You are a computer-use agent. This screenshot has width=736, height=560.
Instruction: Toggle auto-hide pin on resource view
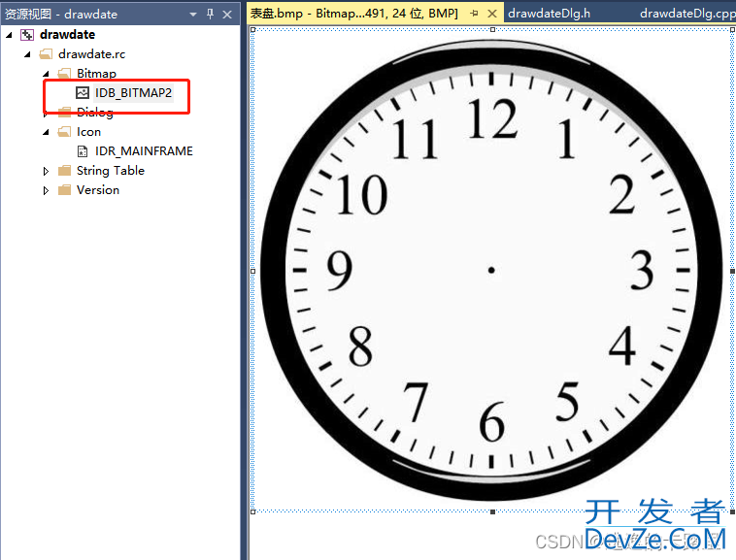click(210, 14)
